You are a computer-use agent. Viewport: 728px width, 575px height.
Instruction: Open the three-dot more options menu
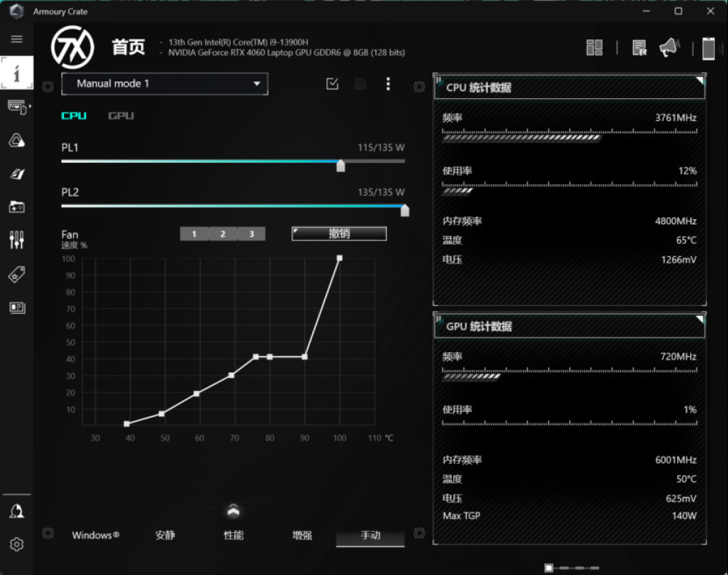[x=388, y=84]
